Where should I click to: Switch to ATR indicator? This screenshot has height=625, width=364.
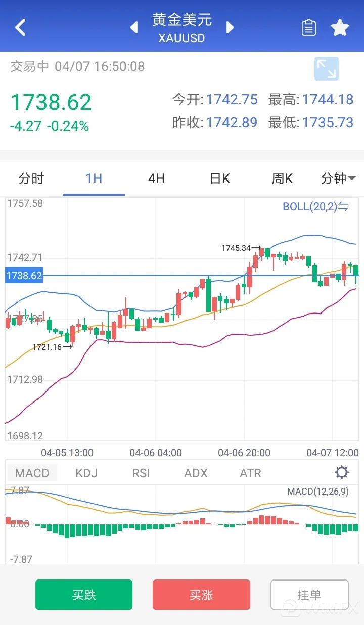(x=250, y=473)
